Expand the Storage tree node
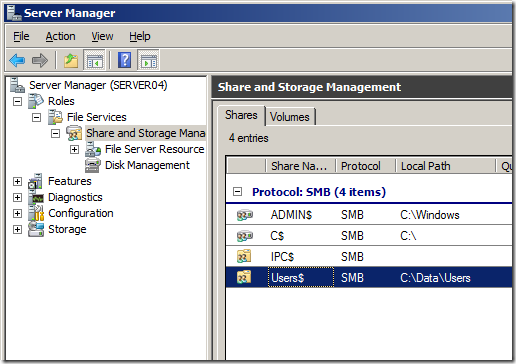This screenshot has height=364, width=516. point(17,229)
